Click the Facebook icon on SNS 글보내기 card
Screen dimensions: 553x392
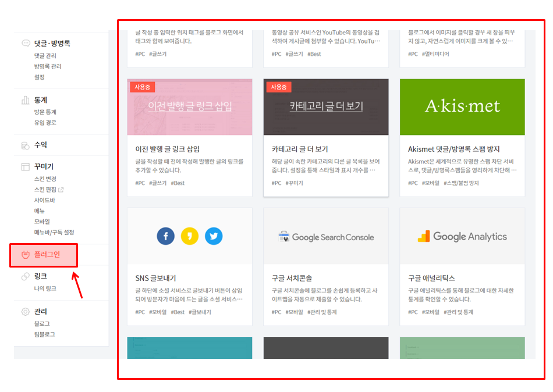click(x=166, y=236)
